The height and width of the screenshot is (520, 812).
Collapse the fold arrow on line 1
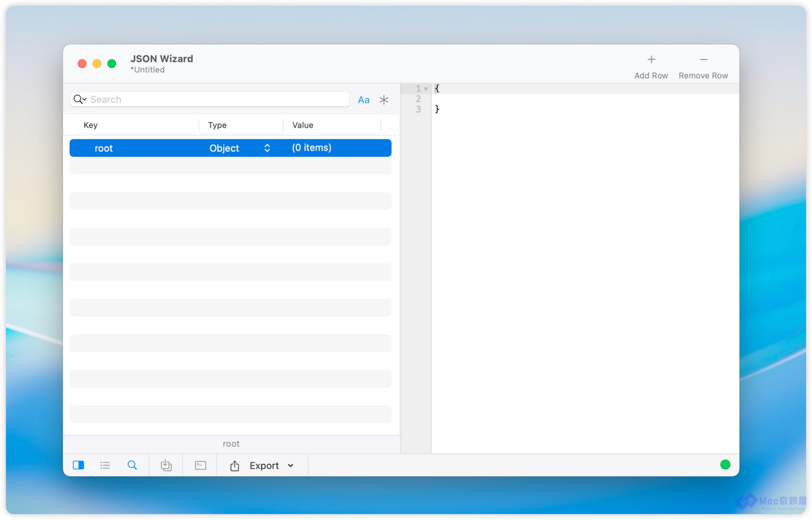pyautogui.click(x=426, y=89)
